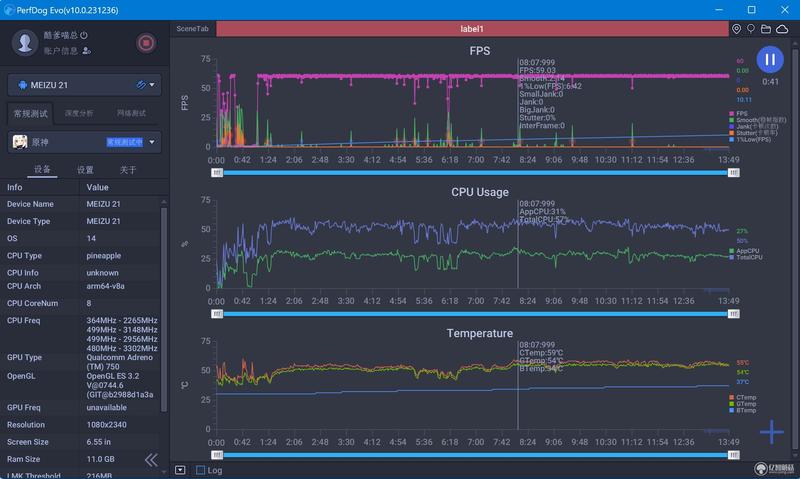Image resolution: width=800 pixels, height=479 pixels.
Task: Select the GPU Freq value unavailable
Action: pyautogui.click(x=107, y=407)
